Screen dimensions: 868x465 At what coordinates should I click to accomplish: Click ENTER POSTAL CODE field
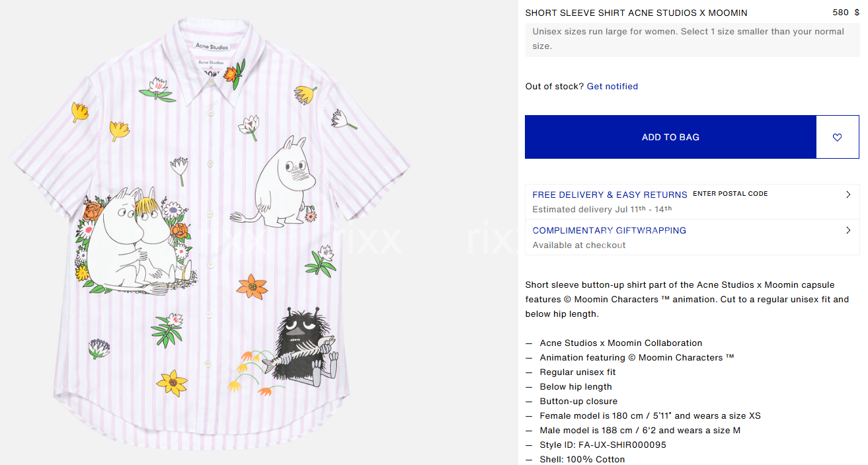[730, 194]
